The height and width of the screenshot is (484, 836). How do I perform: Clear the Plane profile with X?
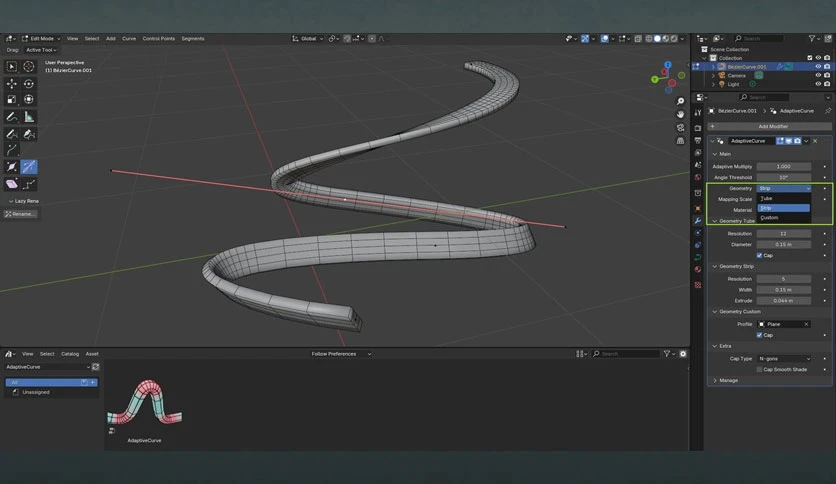[x=806, y=324]
